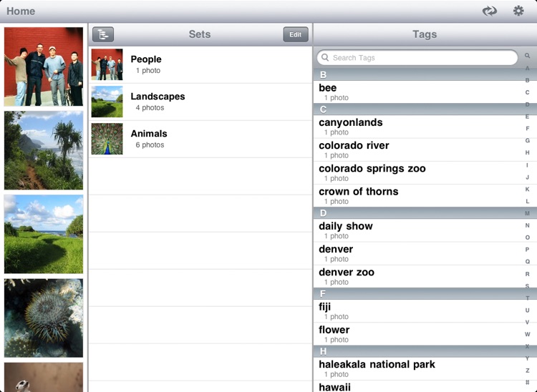The width and height of the screenshot is (537, 392).
Task: Jump to letter Q in alphabet index
Action: coord(528,262)
